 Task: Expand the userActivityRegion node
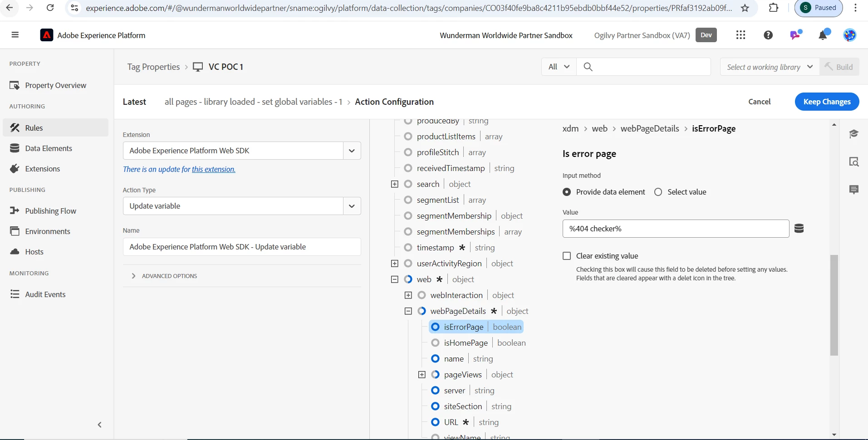coord(394,263)
